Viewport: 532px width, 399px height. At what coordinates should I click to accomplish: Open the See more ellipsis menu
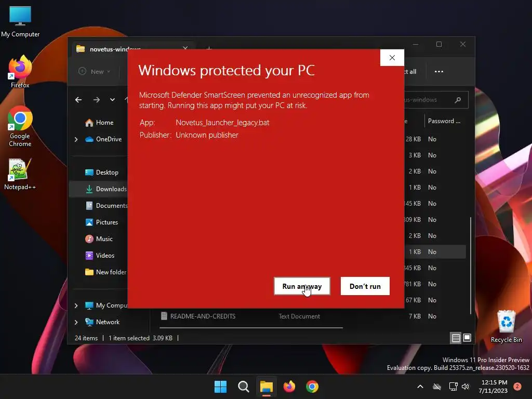coord(438,72)
